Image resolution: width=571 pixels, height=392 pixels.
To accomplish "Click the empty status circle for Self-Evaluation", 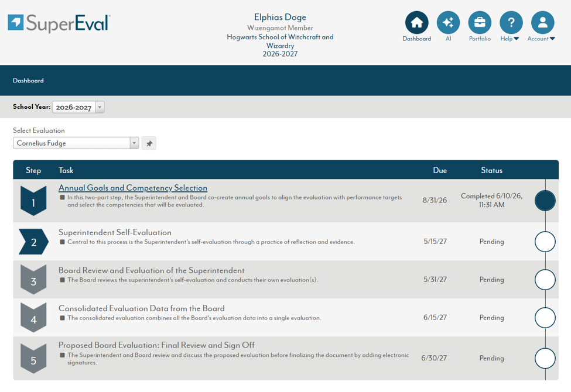I will coord(545,242).
